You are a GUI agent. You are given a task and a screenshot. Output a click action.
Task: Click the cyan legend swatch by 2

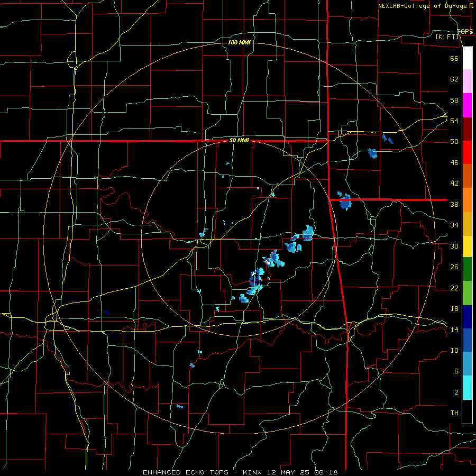(467, 388)
